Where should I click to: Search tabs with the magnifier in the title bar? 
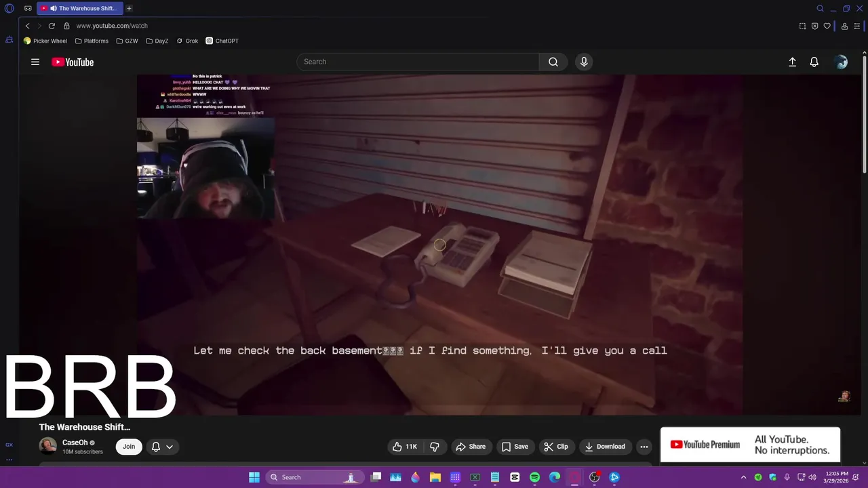pyautogui.click(x=820, y=9)
